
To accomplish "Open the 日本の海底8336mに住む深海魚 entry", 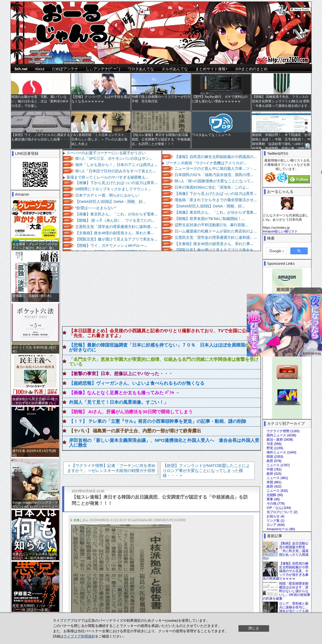I will (x=212, y=187).
